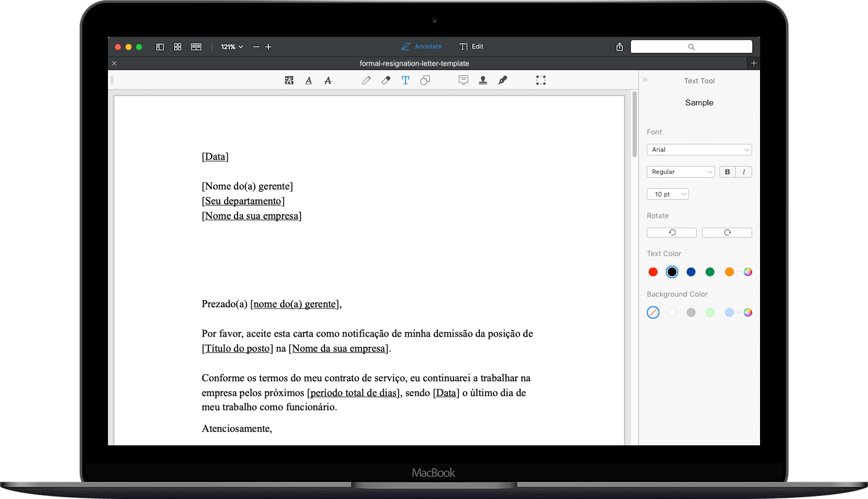Zoom in with the plus button
Viewport: 868px width, 499px height.
click(268, 47)
